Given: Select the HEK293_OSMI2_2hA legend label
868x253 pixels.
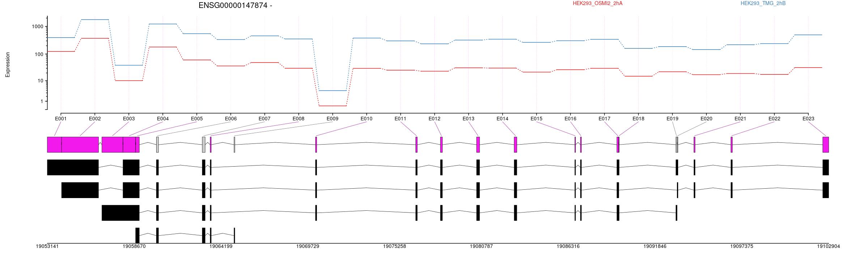Looking at the screenshot, I should (x=597, y=3).
